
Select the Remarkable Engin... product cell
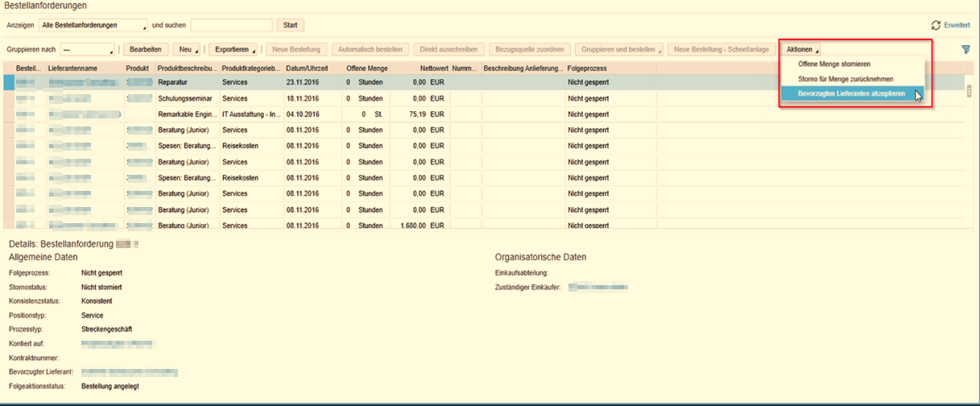pyautogui.click(x=188, y=114)
